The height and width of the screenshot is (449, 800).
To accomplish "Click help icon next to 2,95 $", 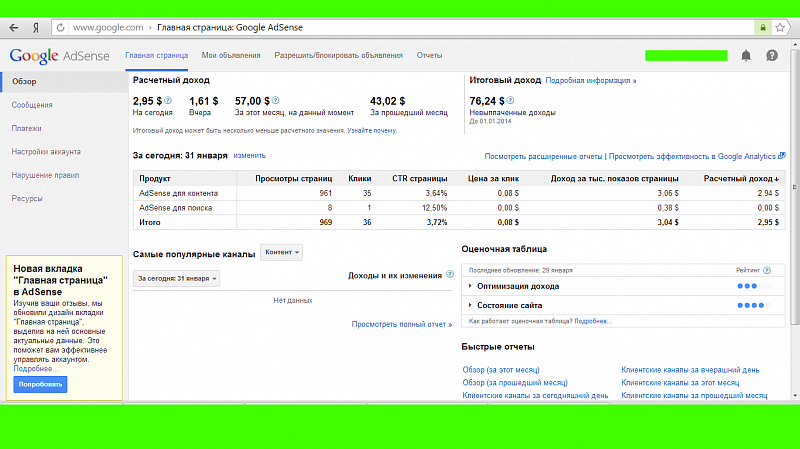I will coord(168,101).
